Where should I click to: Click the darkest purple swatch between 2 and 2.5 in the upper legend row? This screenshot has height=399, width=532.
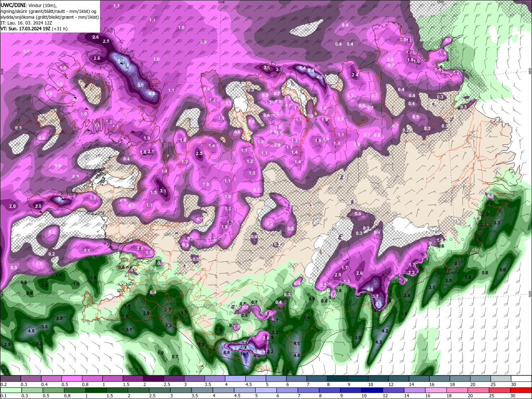point(153,379)
